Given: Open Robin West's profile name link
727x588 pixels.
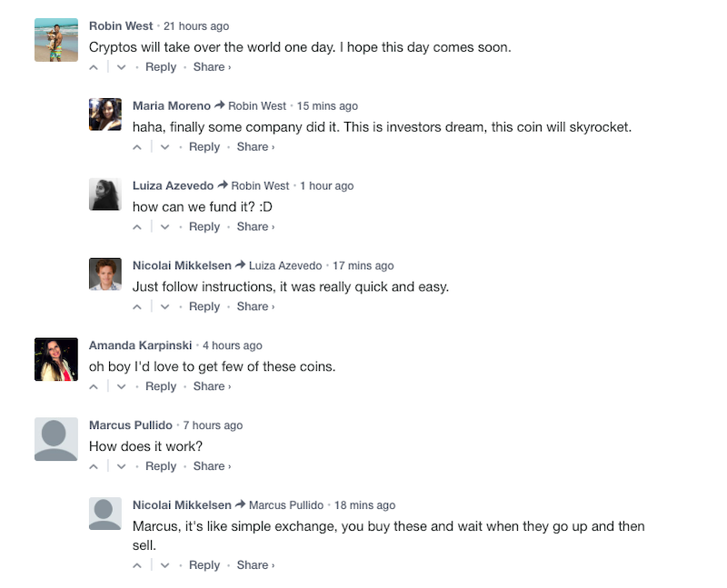Looking at the screenshot, I should coord(121,26).
